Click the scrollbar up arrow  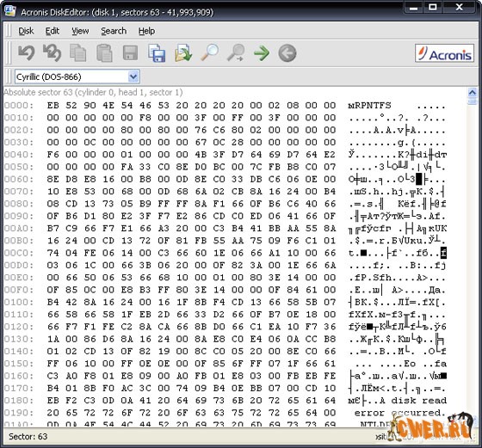[472, 92]
